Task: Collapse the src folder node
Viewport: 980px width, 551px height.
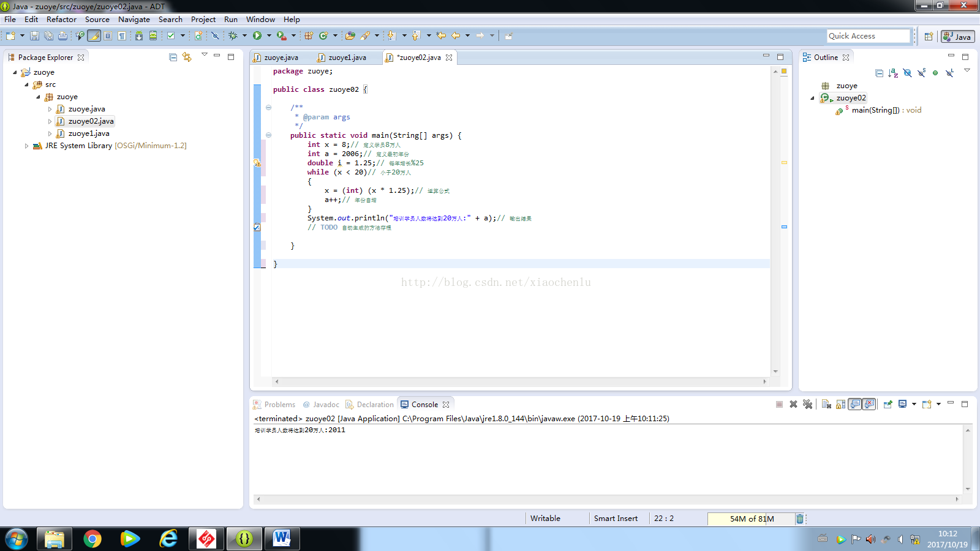Action: 26,84
